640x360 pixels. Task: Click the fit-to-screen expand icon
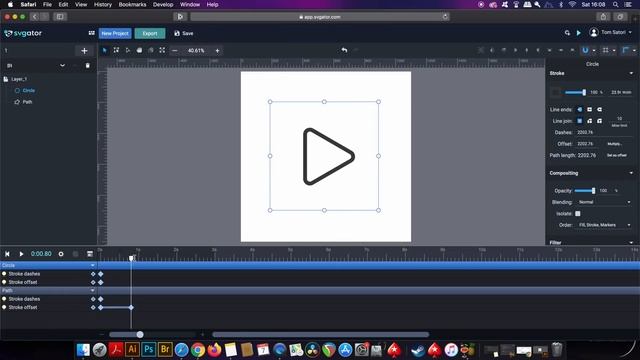click(162, 50)
